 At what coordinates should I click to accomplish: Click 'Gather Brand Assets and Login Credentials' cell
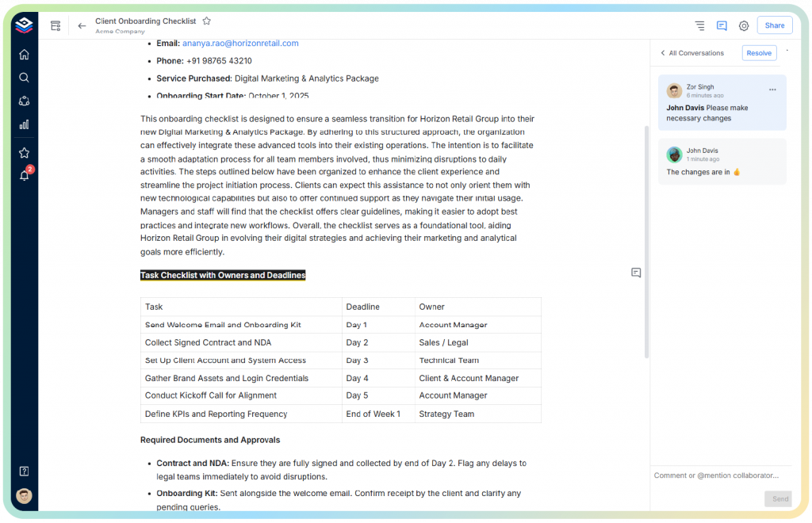[x=241, y=378]
